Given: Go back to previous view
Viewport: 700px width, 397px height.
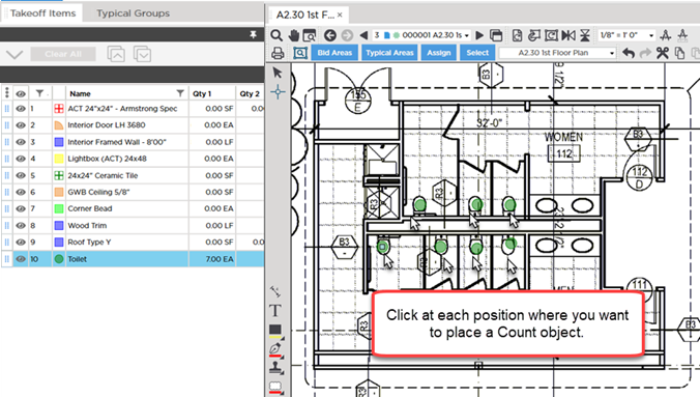Looking at the screenshot, I should pos(330,35).
